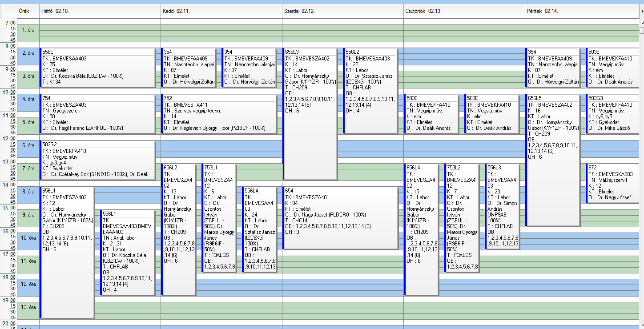Viewport: 644px width, 329px height.
Task: Open Tuesday's 753L1 lab with Dr. Csontos
Action: [x=219, y=218]
